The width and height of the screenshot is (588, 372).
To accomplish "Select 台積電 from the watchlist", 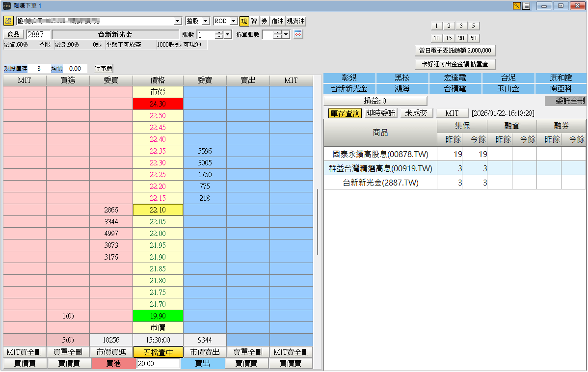I will 455,89.
